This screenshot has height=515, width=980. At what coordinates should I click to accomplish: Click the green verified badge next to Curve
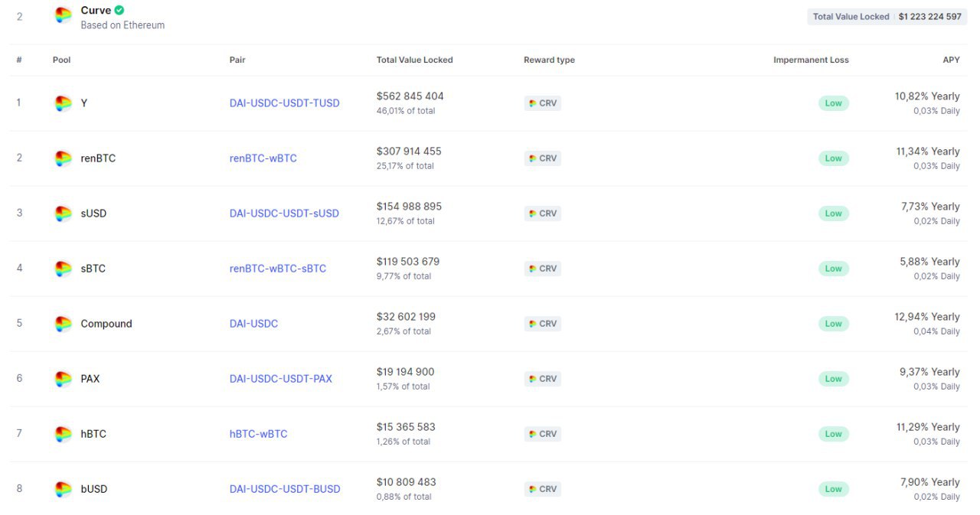119,10
